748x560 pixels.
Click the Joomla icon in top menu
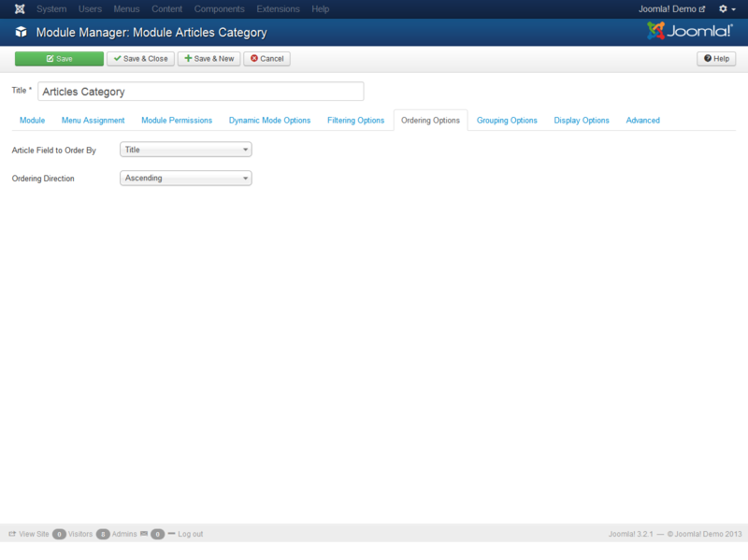[20, 9]
